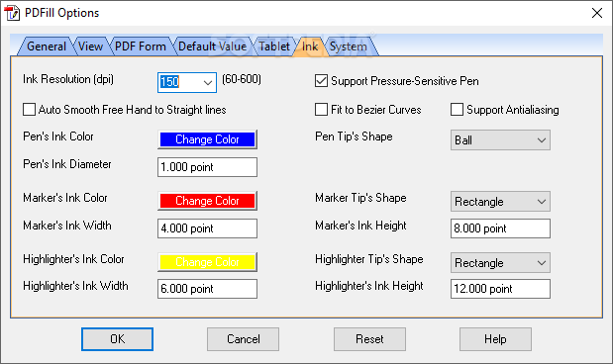Viewport: 613px width, 364px height.
Task: Open the Tablet tab
Action: pos(274,46)
